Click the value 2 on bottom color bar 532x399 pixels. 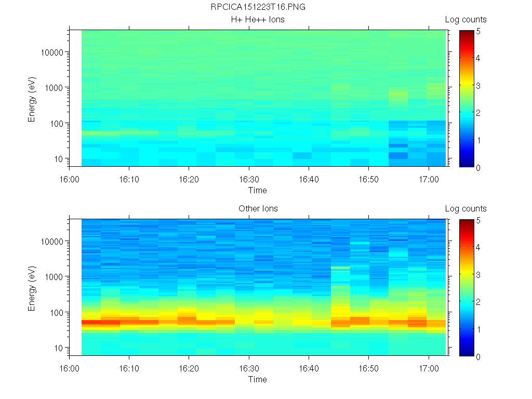[x=478, y=302]
